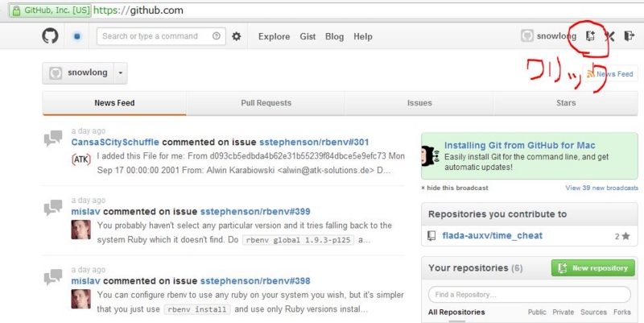Image resolution: width=644 pixels, height=323 pixels.
Task: Click star icon for time_cheat repository
Action: coord(625,236)
